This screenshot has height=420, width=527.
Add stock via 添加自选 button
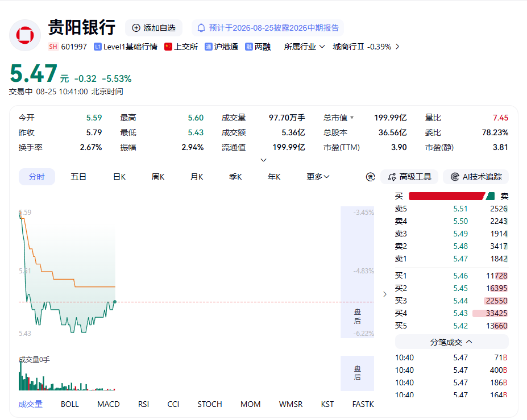(154, 28)
